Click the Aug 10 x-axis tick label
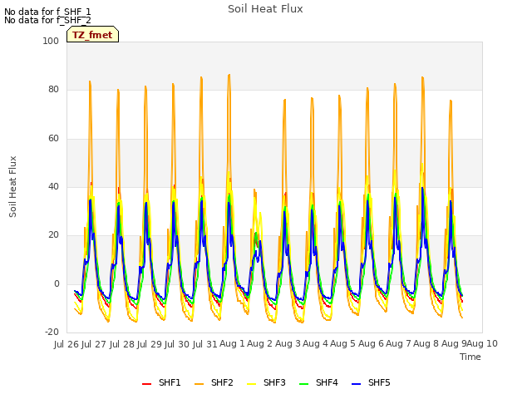The image size is (532, 399). pyautogui.click(x=482, y=343)
